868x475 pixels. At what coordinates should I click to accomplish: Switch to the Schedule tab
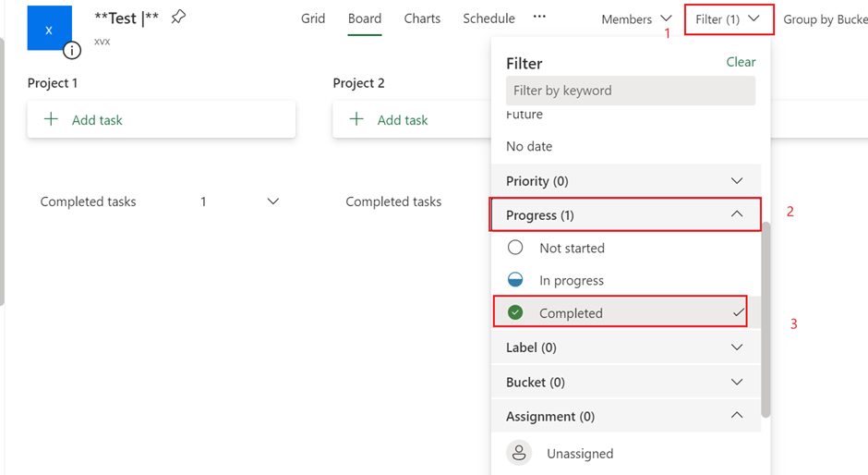click(488, 18)
